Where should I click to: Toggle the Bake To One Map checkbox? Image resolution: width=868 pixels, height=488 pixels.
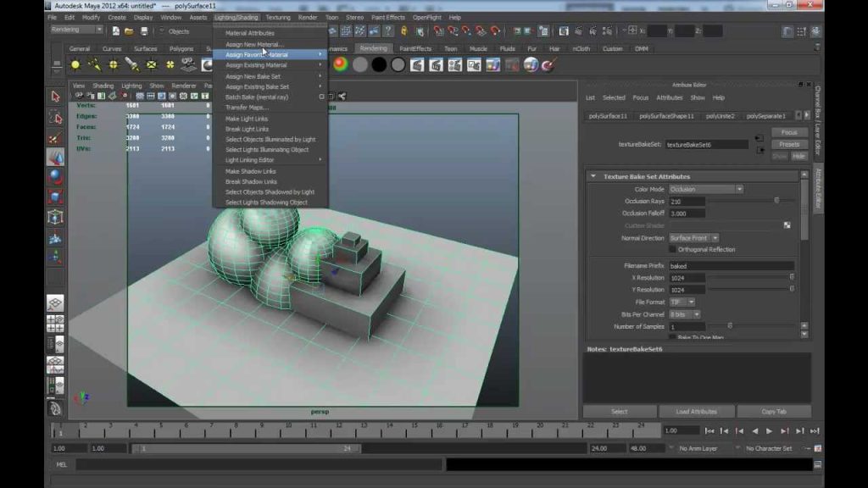[672, 337]
